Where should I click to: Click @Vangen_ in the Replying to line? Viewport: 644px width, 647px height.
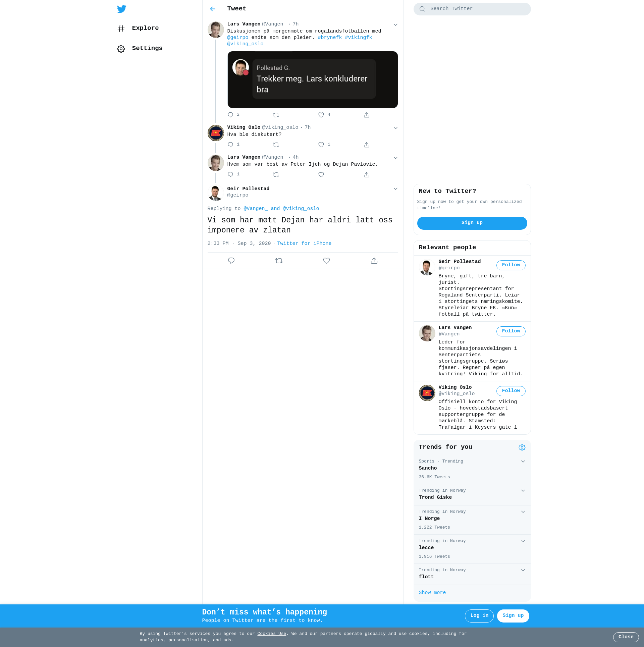click(256, 209)
